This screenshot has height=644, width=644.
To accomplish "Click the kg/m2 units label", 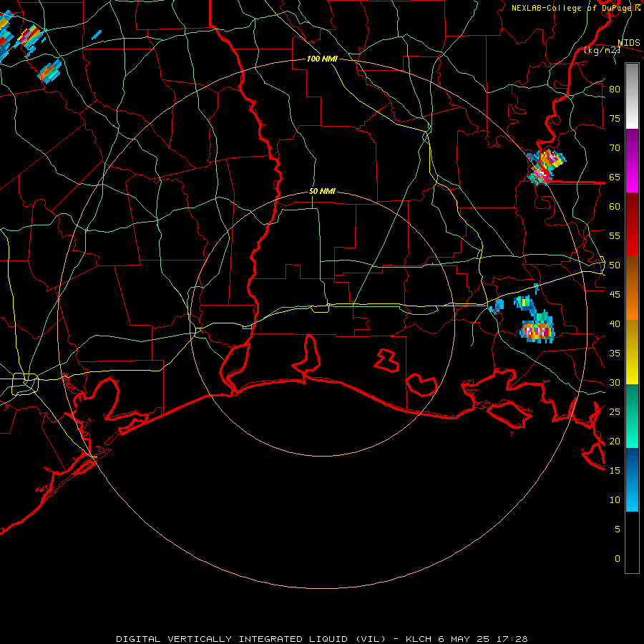I will click(x=602, y=51).
